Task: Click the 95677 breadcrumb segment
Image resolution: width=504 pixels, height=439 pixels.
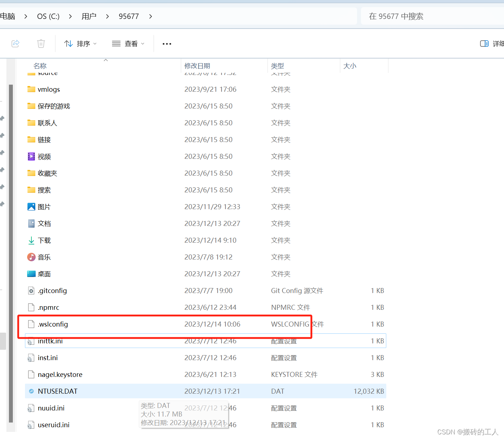Action: pos(129,16)
